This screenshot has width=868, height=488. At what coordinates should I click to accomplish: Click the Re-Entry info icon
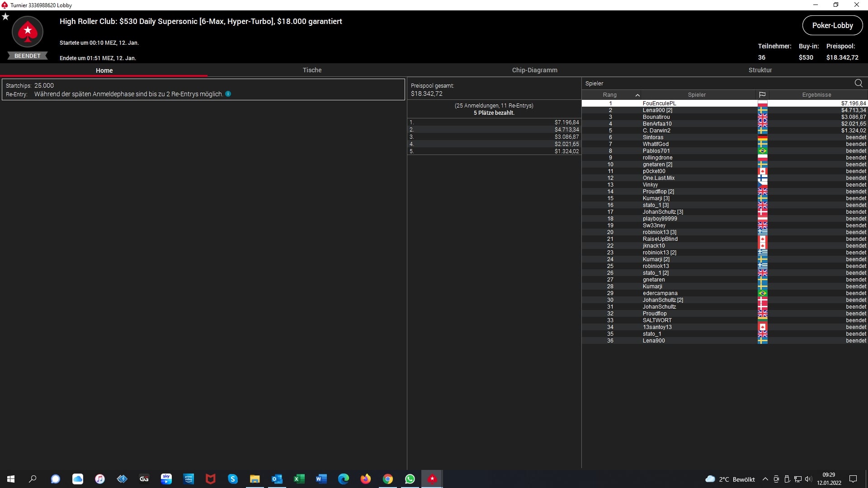228,94
